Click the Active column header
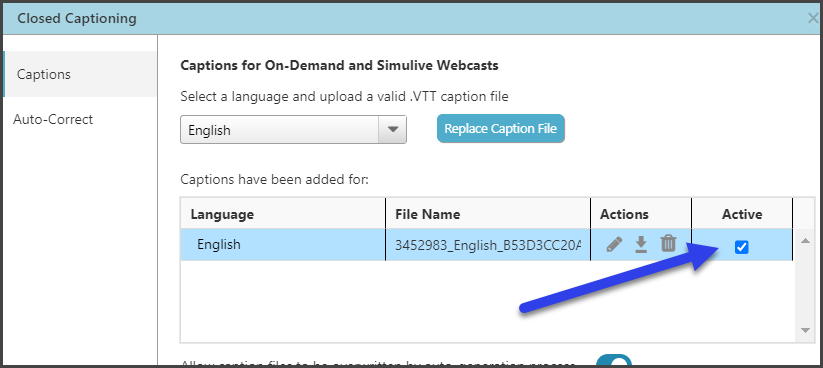 coord(742,214)
